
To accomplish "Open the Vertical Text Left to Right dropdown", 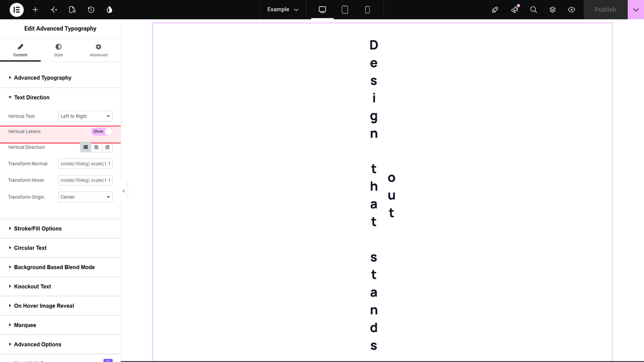I will point(85,116).
